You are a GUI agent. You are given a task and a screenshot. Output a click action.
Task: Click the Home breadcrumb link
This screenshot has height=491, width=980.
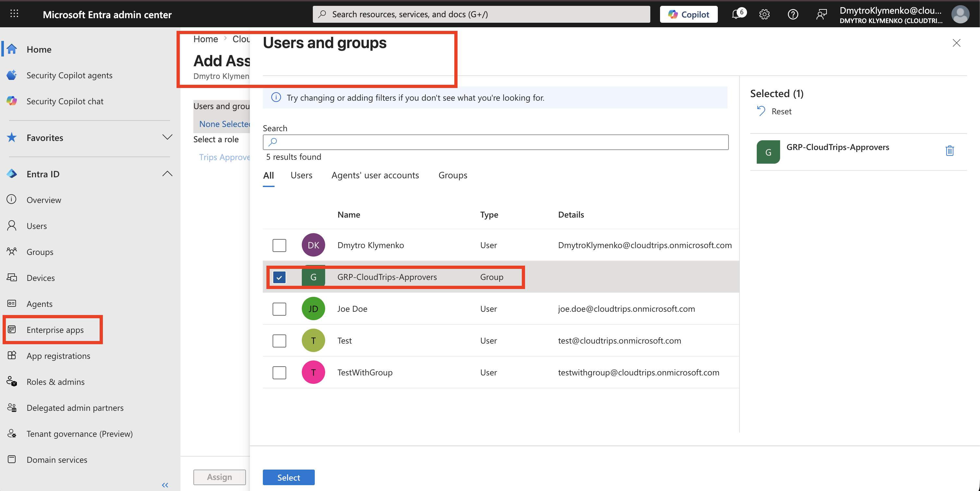pyautogui.click(x=205, y=39)
